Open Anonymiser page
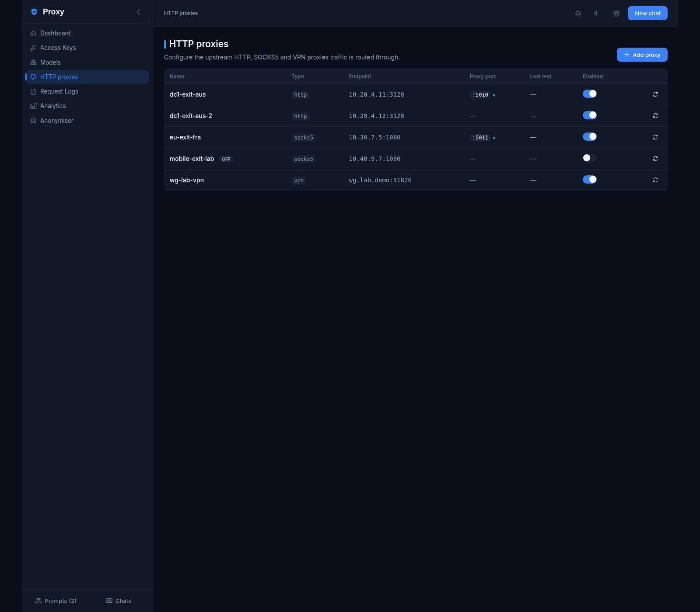 87,121
